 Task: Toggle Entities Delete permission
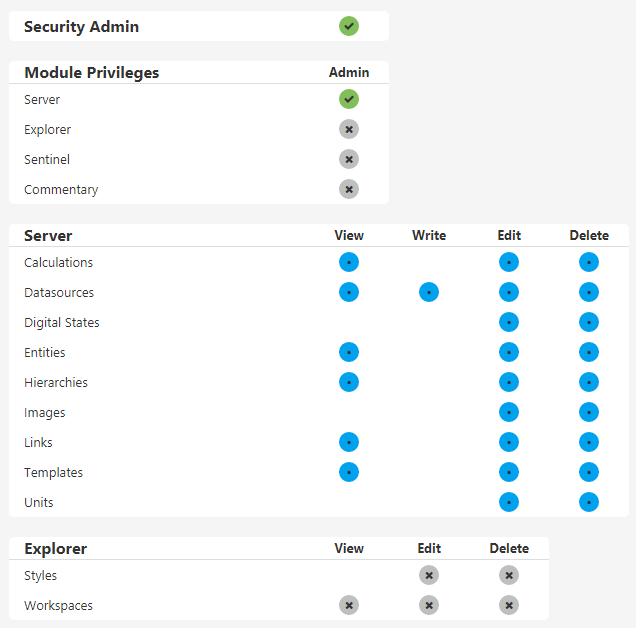(x=588, y=352)
